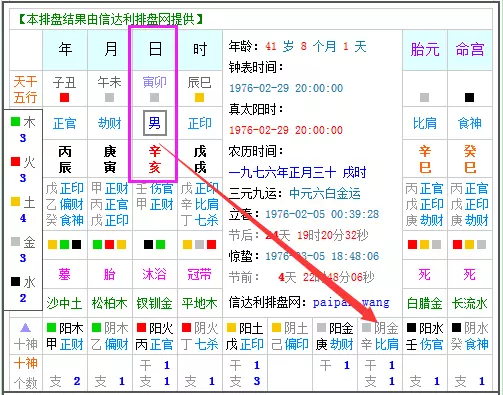
Task: Select the hour pillar 戊戌
Action: pos(200,159)
